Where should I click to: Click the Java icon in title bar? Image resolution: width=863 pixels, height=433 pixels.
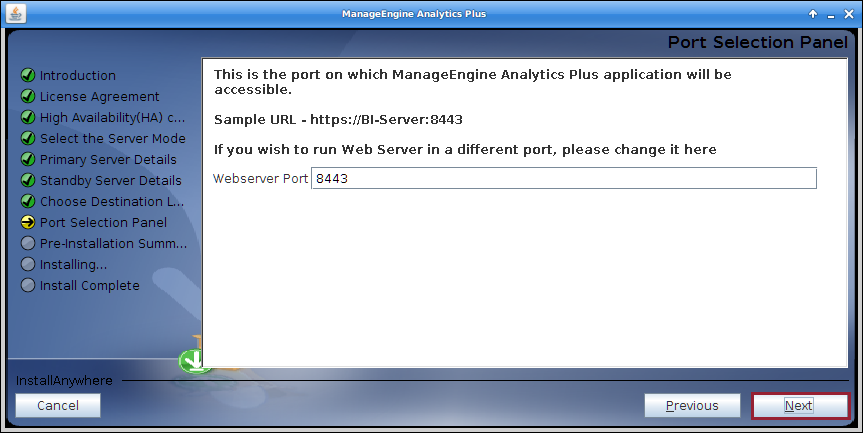pyautogui.click(x=16, y=14)
